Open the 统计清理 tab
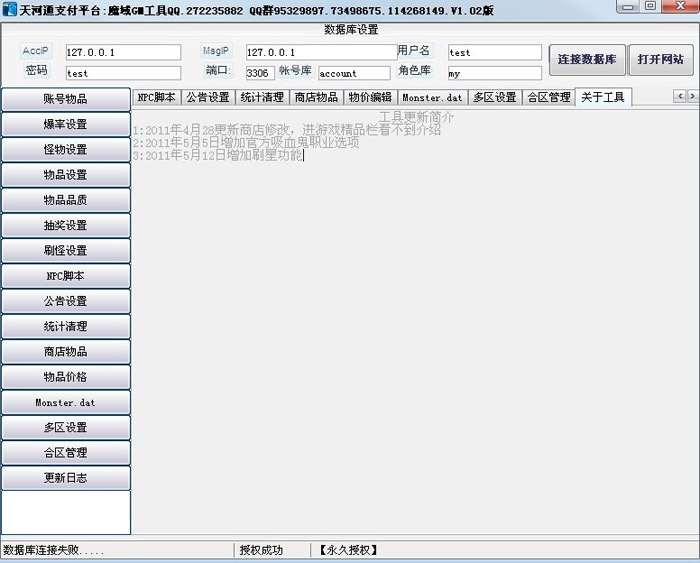 click(x=262, y=97)
